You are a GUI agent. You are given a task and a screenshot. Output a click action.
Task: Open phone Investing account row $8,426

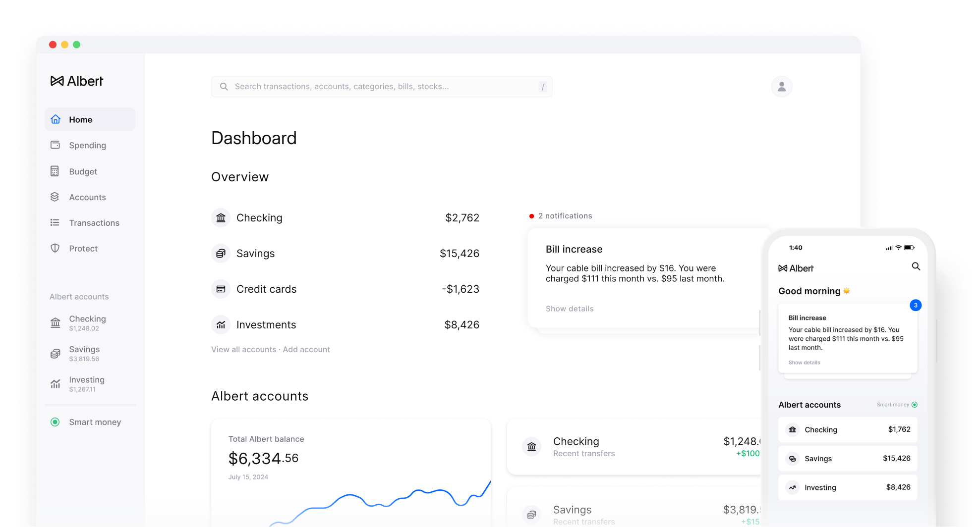pyautogui.click(x=848, y=487)
